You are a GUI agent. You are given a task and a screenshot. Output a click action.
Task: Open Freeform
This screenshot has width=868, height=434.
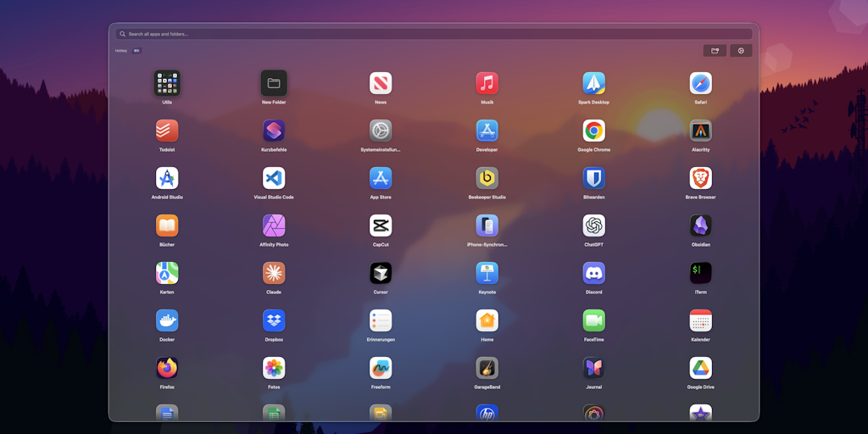381,368
